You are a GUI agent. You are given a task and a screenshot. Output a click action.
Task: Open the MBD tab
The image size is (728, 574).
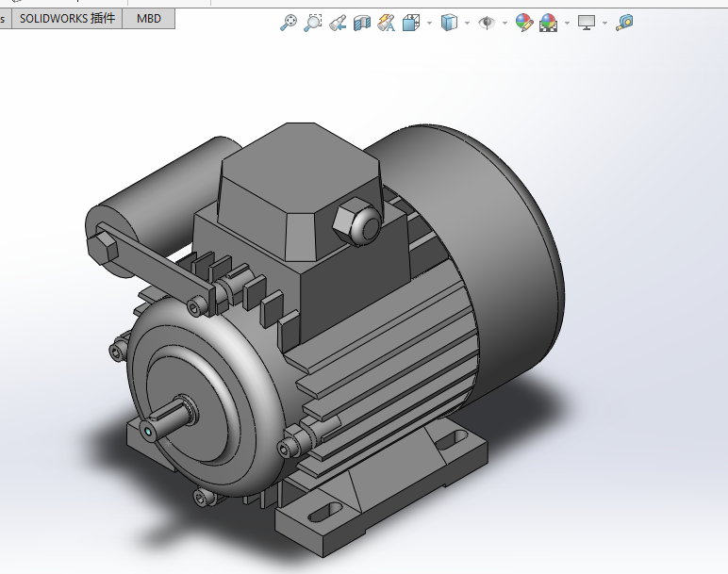pyautogui.click(x=148, y=18)
